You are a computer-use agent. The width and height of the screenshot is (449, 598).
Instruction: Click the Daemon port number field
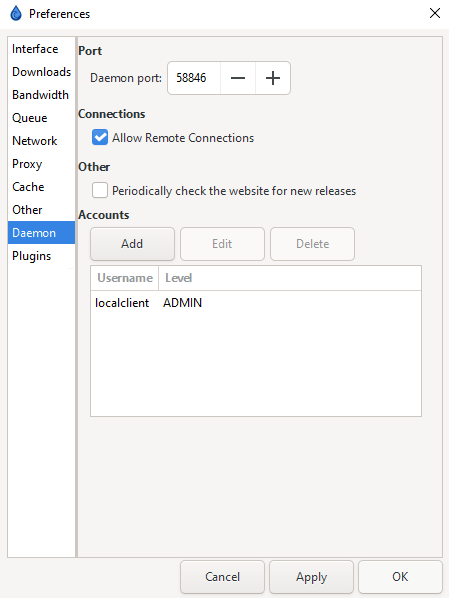pyautogui.click(x=194, y=78)
